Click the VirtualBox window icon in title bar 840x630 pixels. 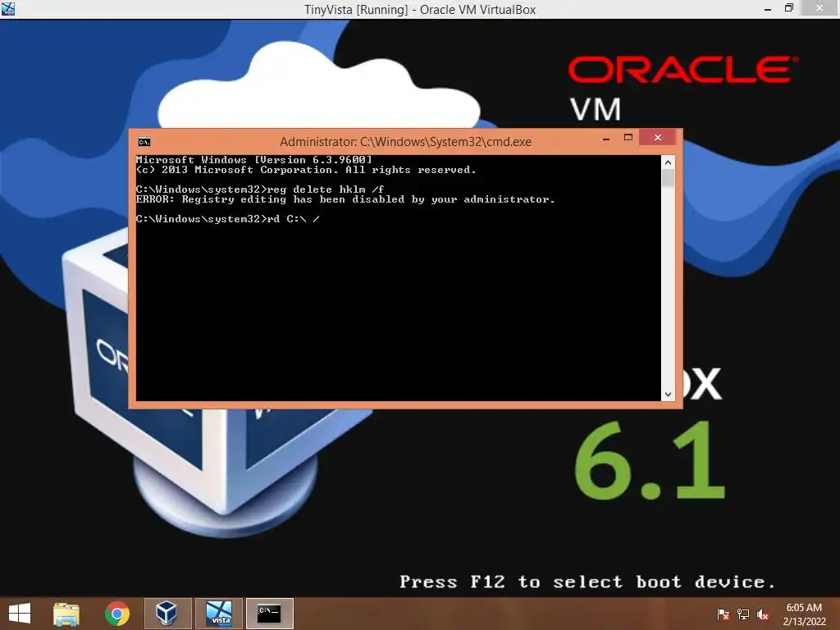[x=8, y=9]
